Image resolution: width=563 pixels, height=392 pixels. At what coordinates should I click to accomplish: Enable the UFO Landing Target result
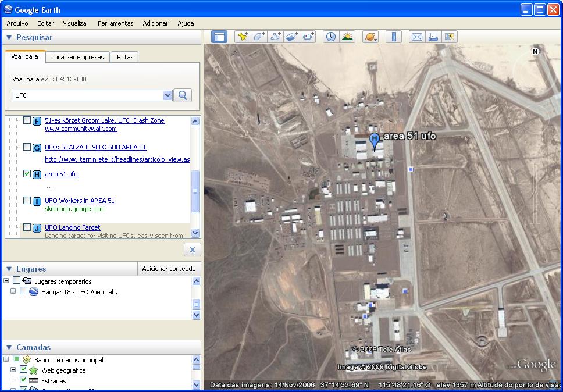[x=26, y=227]
